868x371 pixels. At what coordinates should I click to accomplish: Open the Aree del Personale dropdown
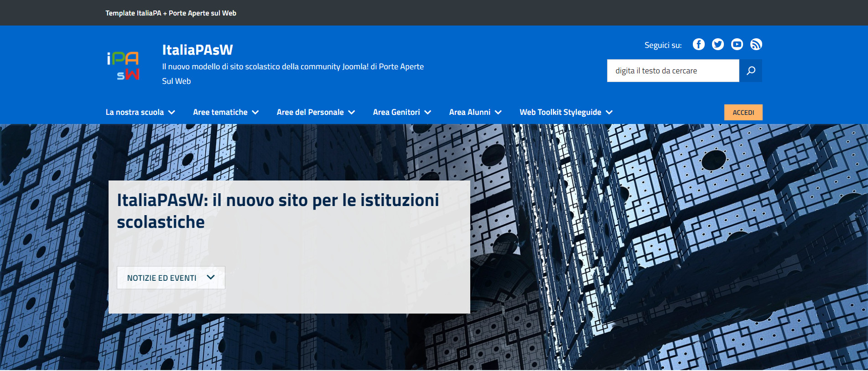pos(316,112)
